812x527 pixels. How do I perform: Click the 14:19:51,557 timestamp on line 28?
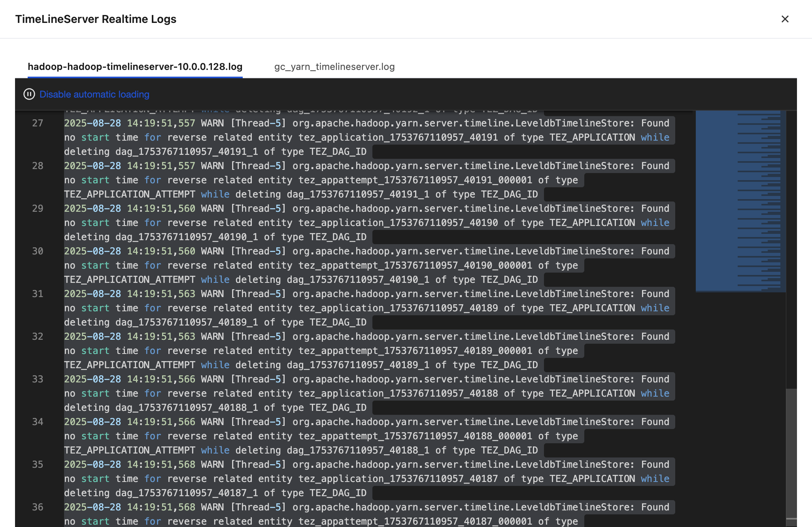coord(161,166)
